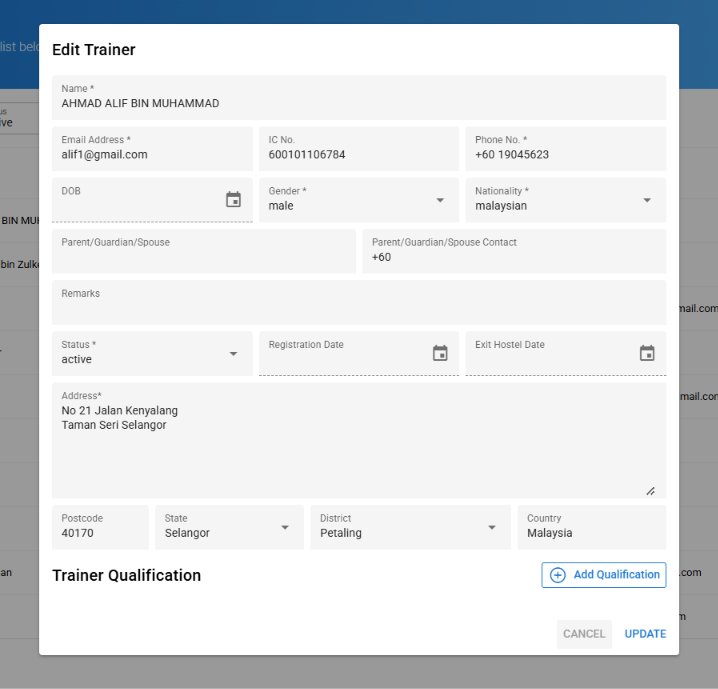Click the Add Qualification button
The image size is (718, 689).
tap(604, 575)
